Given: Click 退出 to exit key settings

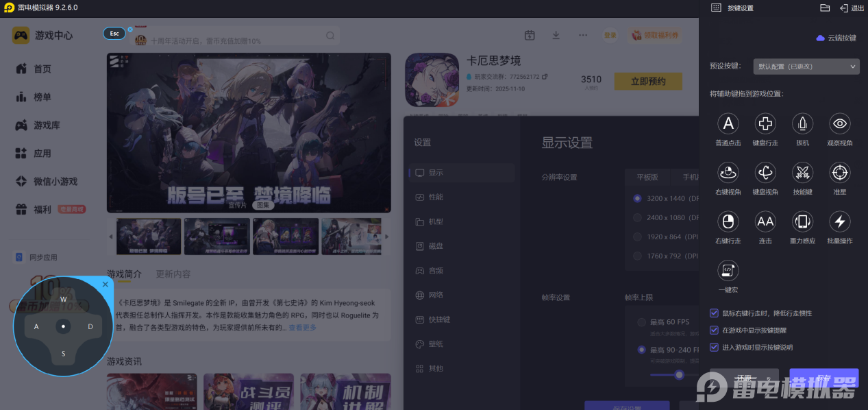Looking at the screenshot, I should [852, 8].
